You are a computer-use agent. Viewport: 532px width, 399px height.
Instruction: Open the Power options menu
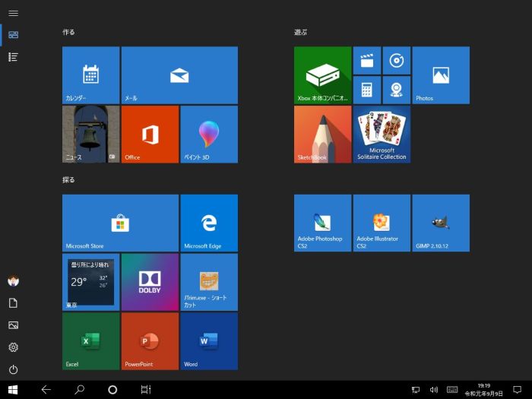pyautogui.click(x=13, y=369)
